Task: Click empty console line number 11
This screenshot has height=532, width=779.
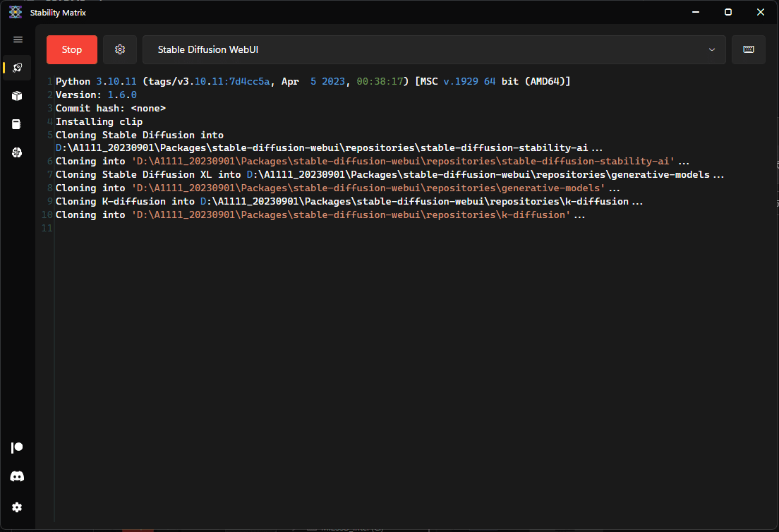Action: click(47, 228)
